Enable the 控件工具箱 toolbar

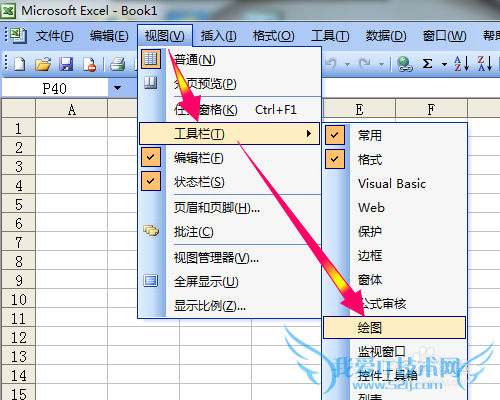pos(395,376)
